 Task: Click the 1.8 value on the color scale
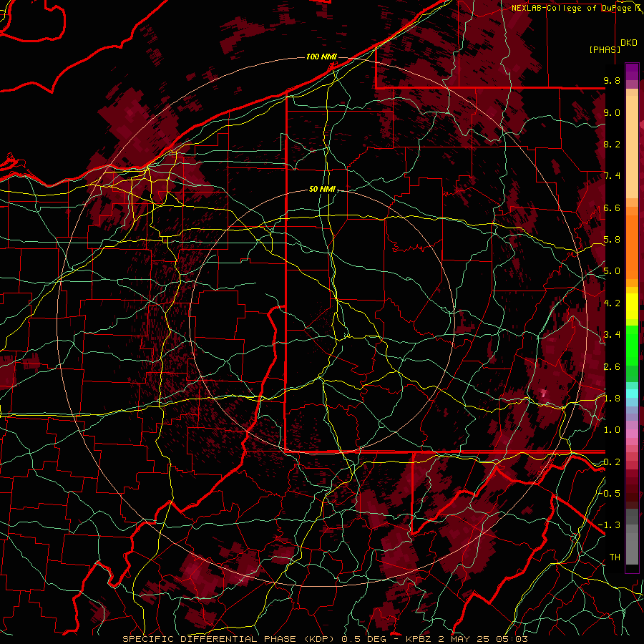pos(612,399)
